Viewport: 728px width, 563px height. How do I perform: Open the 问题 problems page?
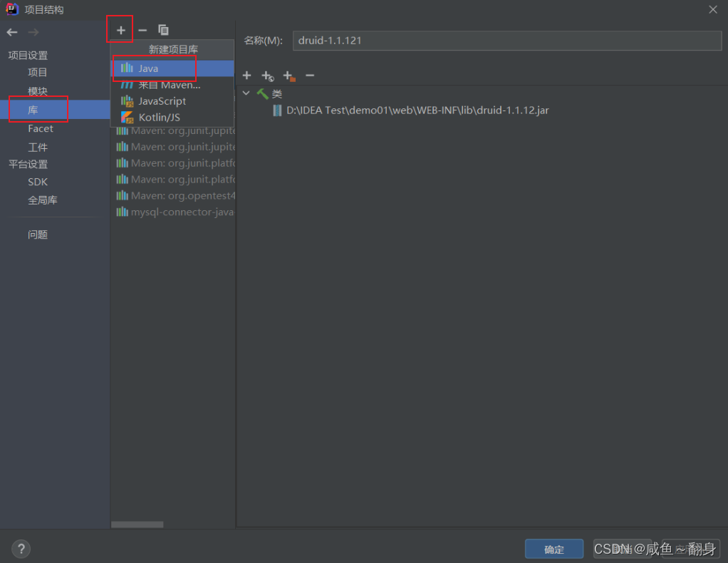point(37,234)
